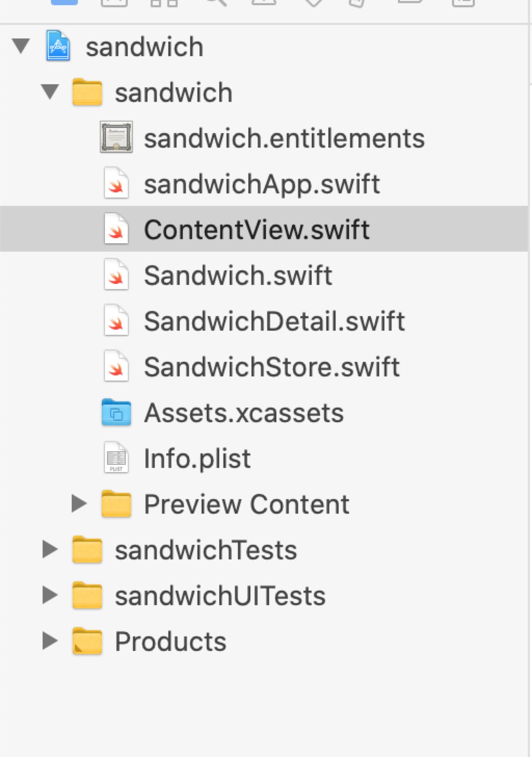Select the sandwich.entitlements file name
The width and height of the screenshot is (532, 757).
pos(284,138)
